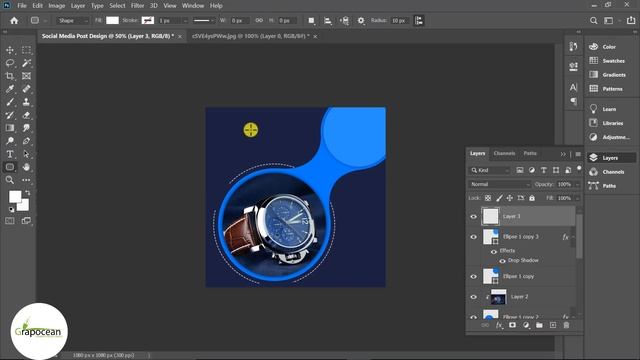
Task: Select the Path Selection tool
Action: pyautogui.click(x=26, y=154)
